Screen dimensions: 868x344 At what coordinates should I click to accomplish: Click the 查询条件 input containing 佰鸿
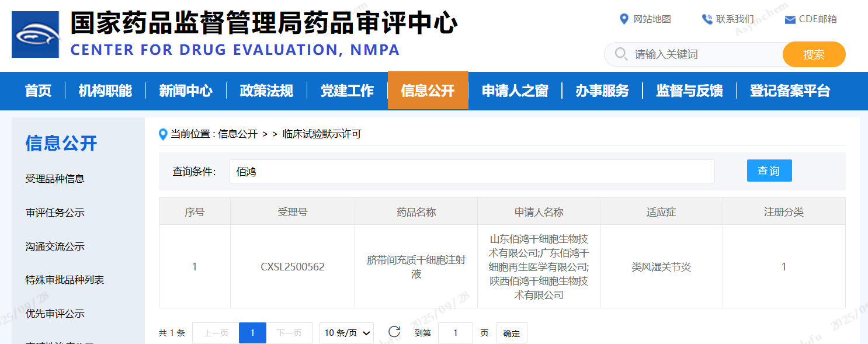[x=471, y=172]
